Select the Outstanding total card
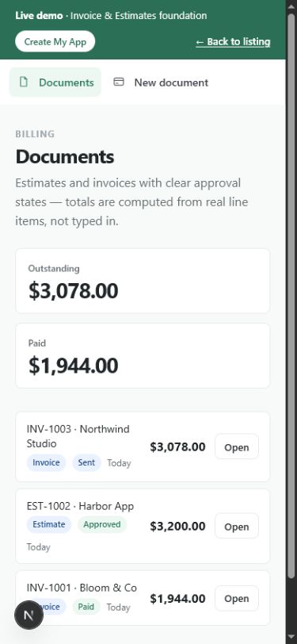Screen dimensions: 297x644 point(143,281)
